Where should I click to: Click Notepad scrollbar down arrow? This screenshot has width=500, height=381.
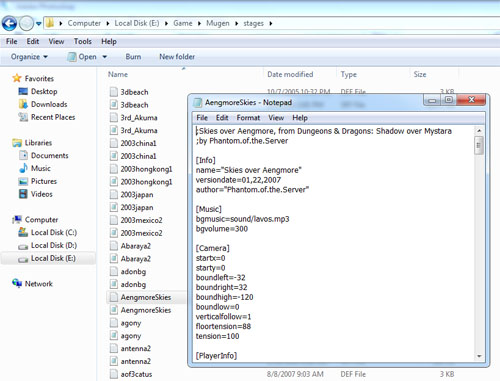coord(479,356)
